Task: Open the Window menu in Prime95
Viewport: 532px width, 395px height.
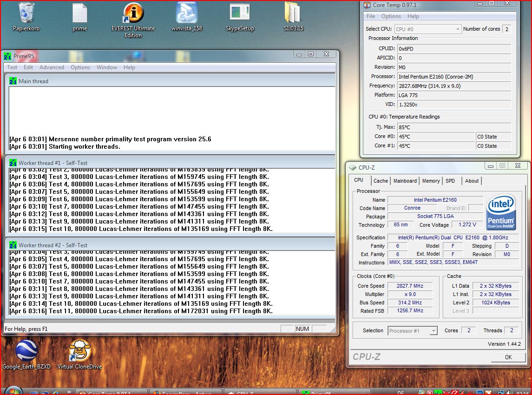Action: tap(107, 67)
